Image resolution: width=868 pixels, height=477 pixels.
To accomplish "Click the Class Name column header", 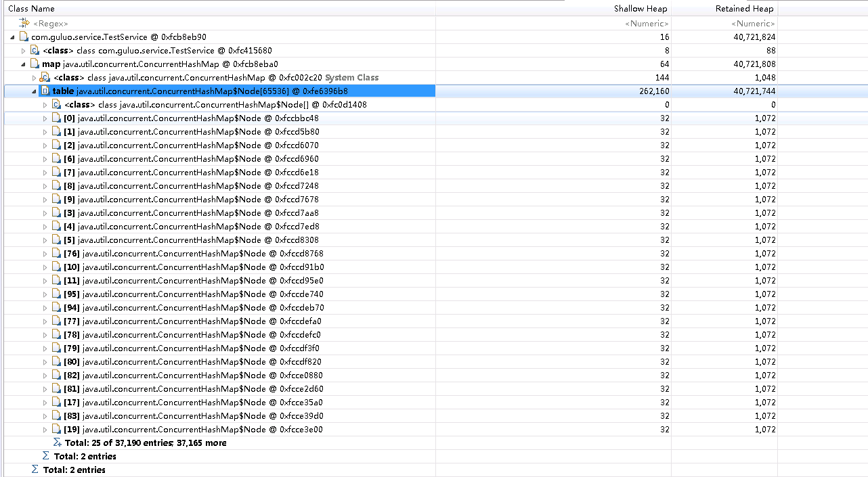I will [x=218, y=9].
